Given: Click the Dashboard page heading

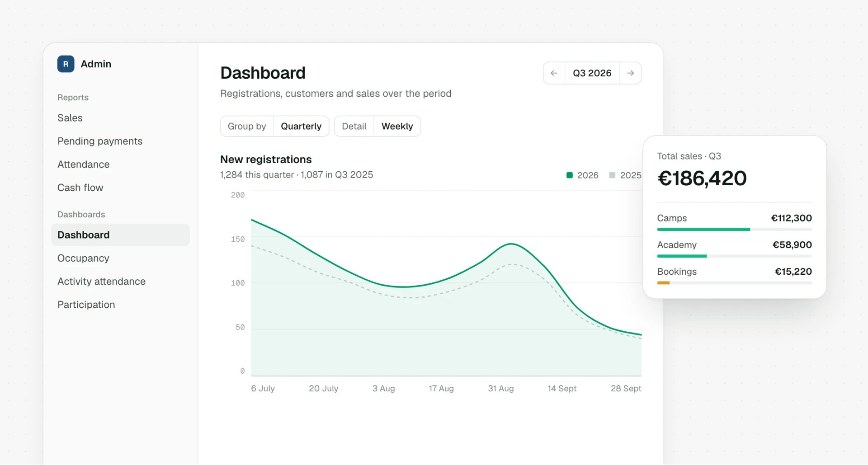Looking at the screenshot, I should click(263, 73).
